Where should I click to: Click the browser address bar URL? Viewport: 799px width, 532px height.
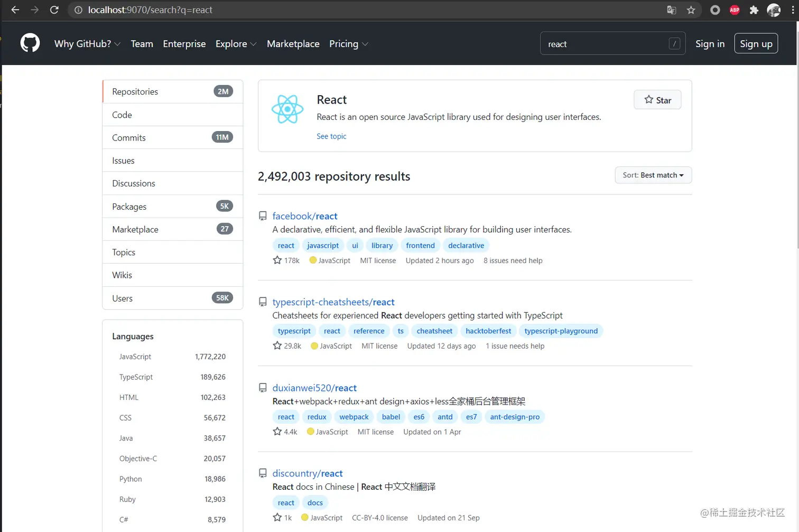150,10
